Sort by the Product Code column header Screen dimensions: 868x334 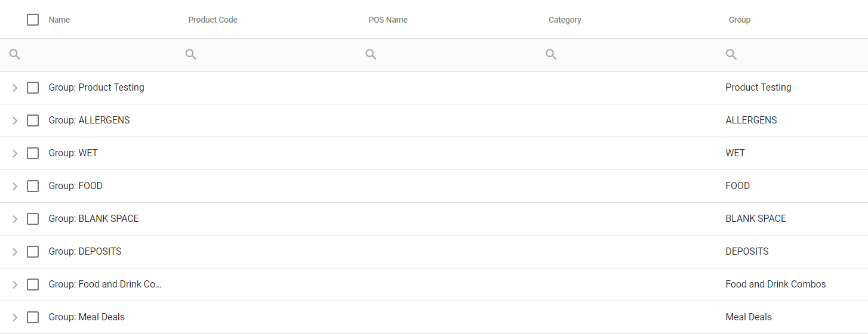pos(213,20)
